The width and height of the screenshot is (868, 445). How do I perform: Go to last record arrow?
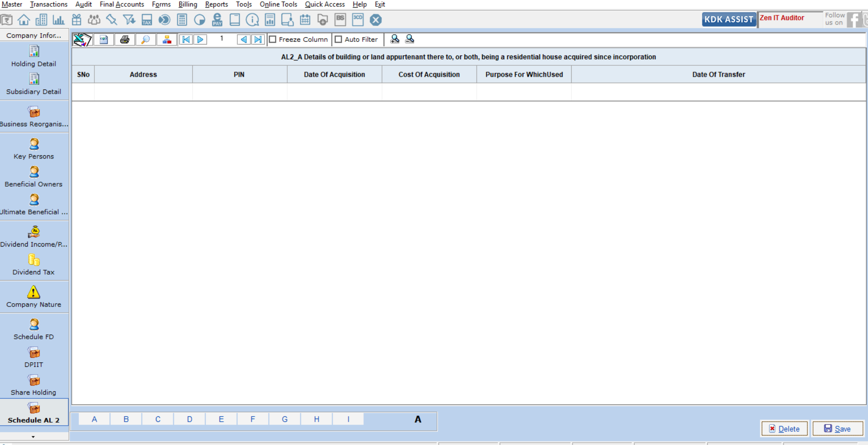click(x=258, y=40)
